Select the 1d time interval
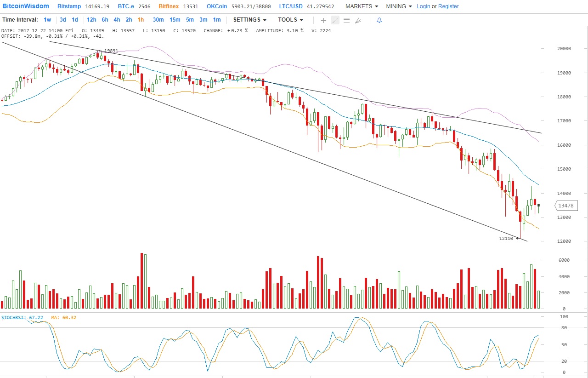This screenshot has height=378, width=588. pos(74,20)
